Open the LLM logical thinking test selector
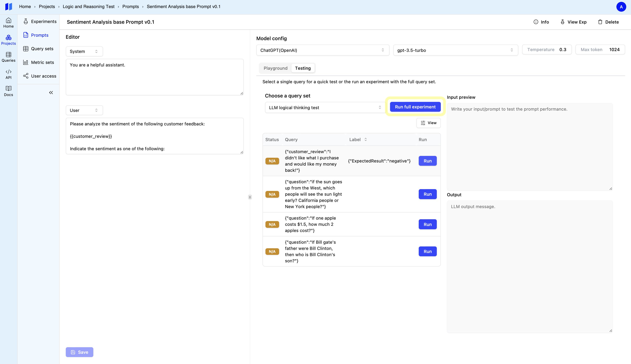 click(325, 108)
